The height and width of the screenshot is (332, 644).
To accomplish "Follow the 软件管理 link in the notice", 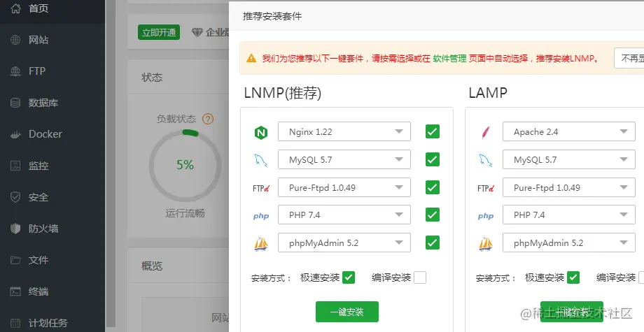I will click(449, 58).
